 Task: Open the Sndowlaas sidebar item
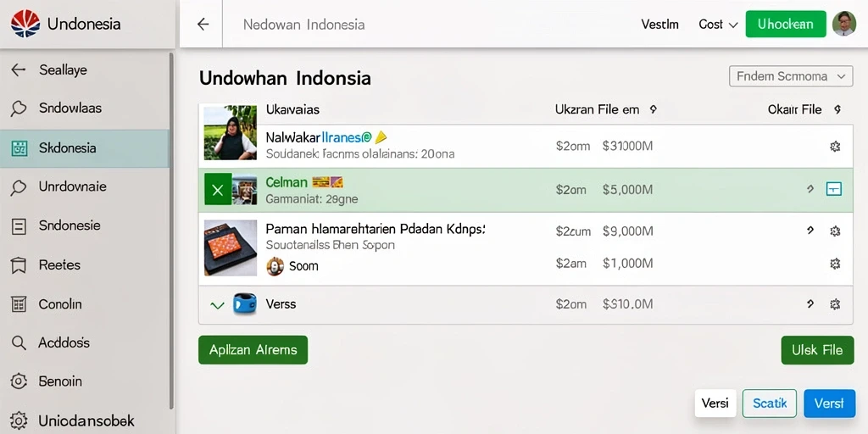[84, 108]
